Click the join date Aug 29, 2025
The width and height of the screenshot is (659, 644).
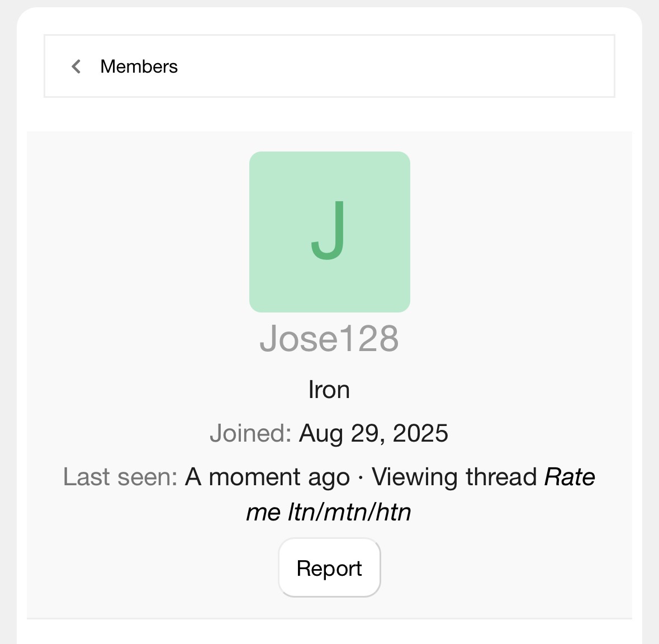coord(373,434)
